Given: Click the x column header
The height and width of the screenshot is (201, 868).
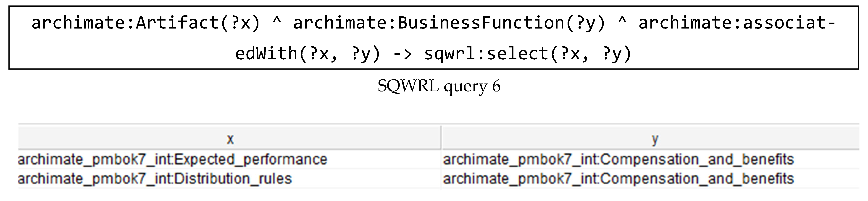Looking at the screenshot, I should pyautogui.click(x=230, y=139).
